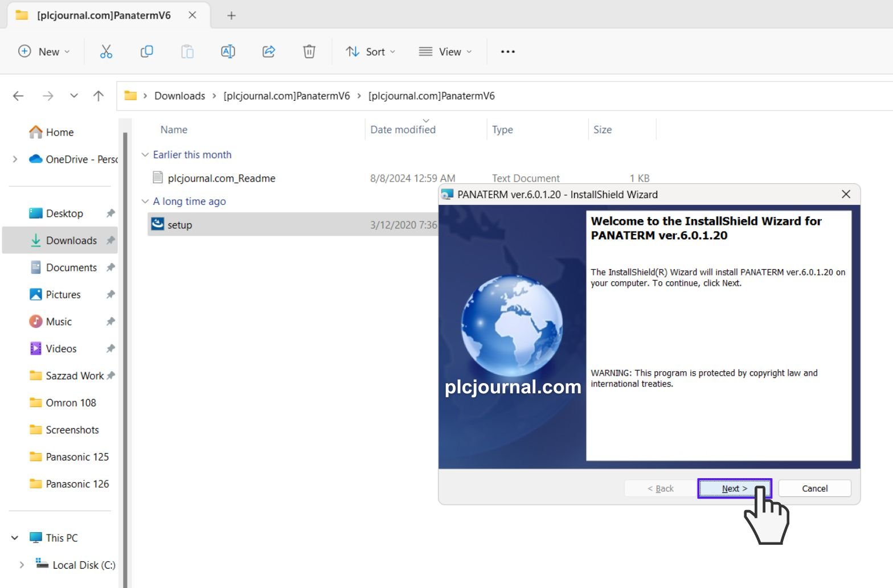Click the Paste clipboard icon
Screen dimensions: 893x588
(x=187, y=52)
